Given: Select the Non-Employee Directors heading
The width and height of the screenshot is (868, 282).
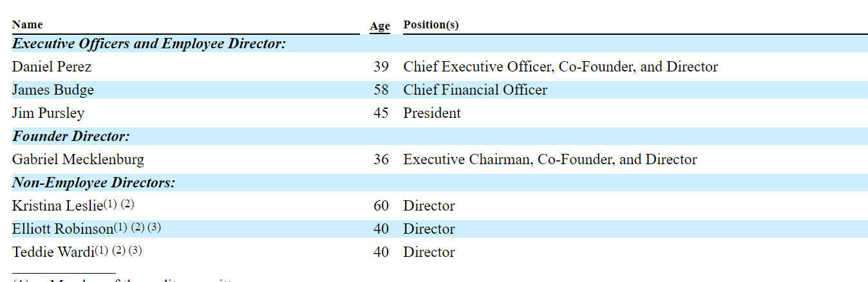Looking at the screenshot, I should (93, 183).
